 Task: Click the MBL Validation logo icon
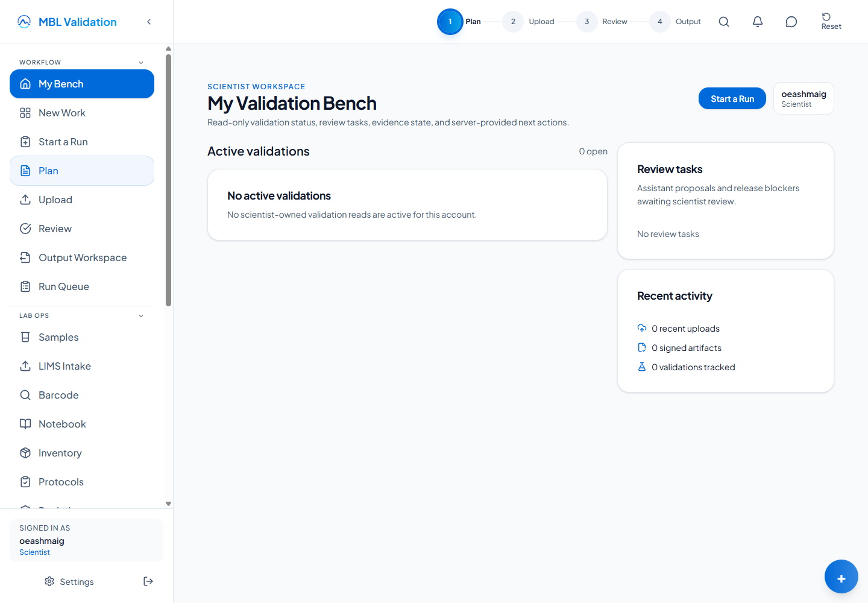pyautogui.click(x=24, y=22)
